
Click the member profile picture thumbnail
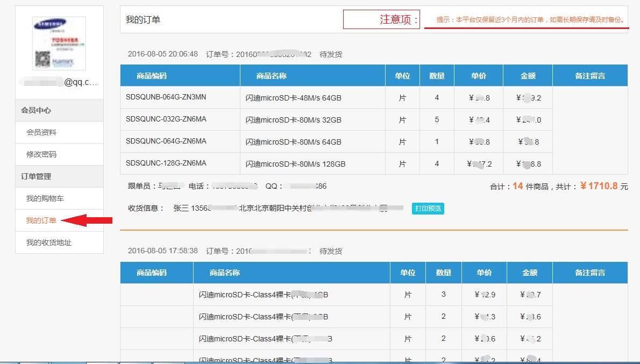(59, 43)
